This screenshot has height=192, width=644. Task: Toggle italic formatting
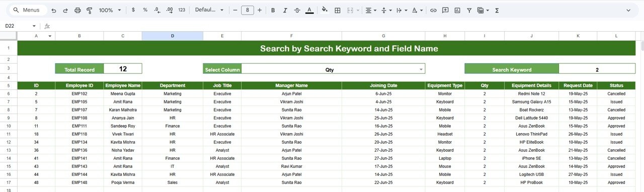pos(285,10)
